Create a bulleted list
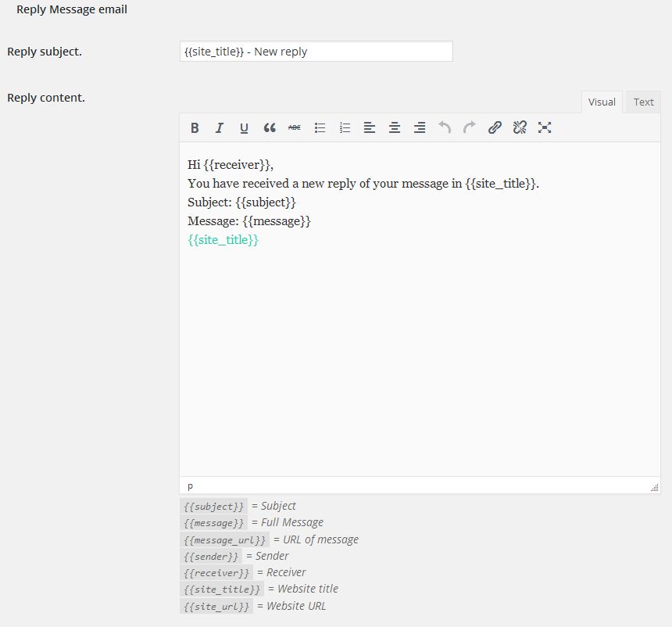 click(x=320, y=128)
